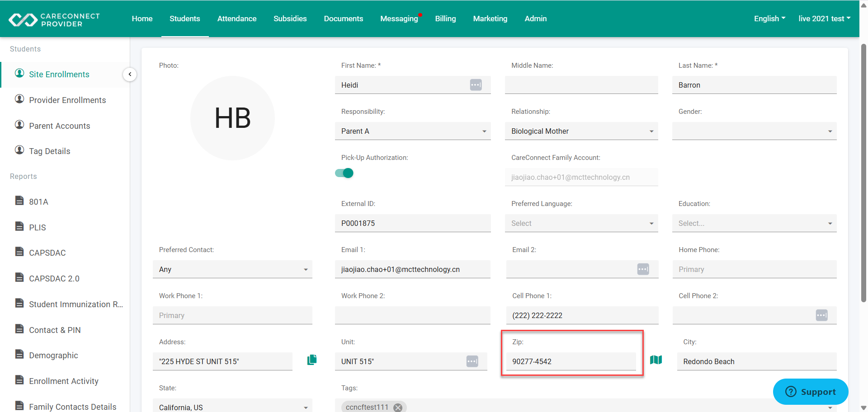
Task: Click the City field with Redondo Beach
Action: pos(757,361)
